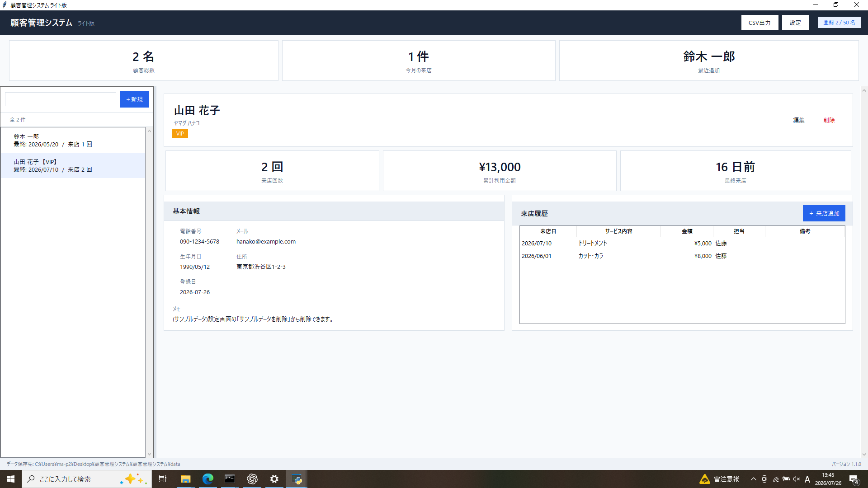
Task: Click 削除 to delete the customer
Action: [829, 120]
